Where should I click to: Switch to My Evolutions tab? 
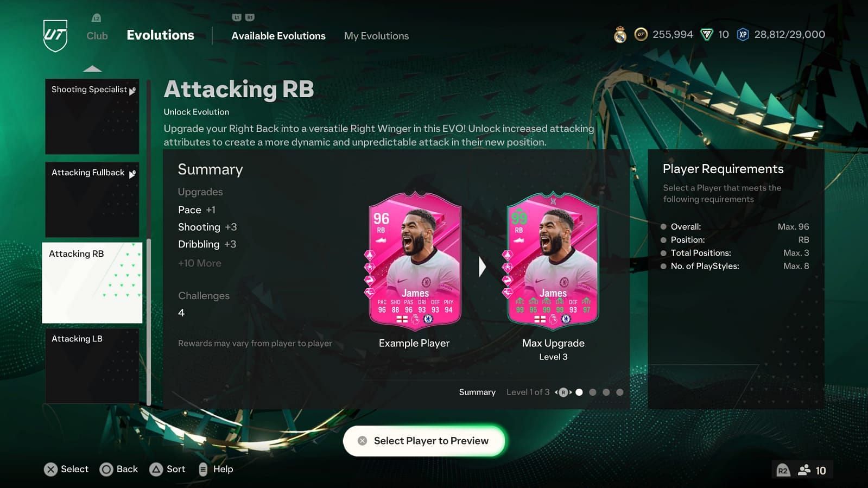tap(376, 36)
